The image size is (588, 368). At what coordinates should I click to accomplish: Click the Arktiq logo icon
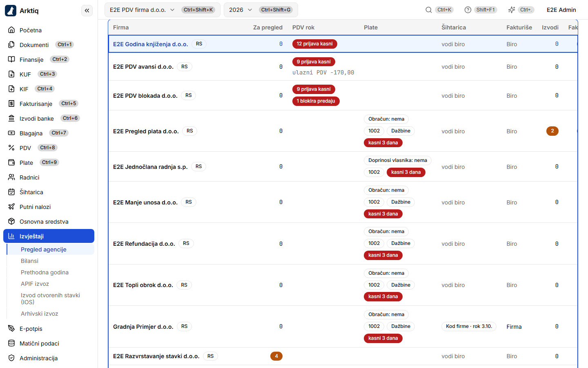coord(11,11)
